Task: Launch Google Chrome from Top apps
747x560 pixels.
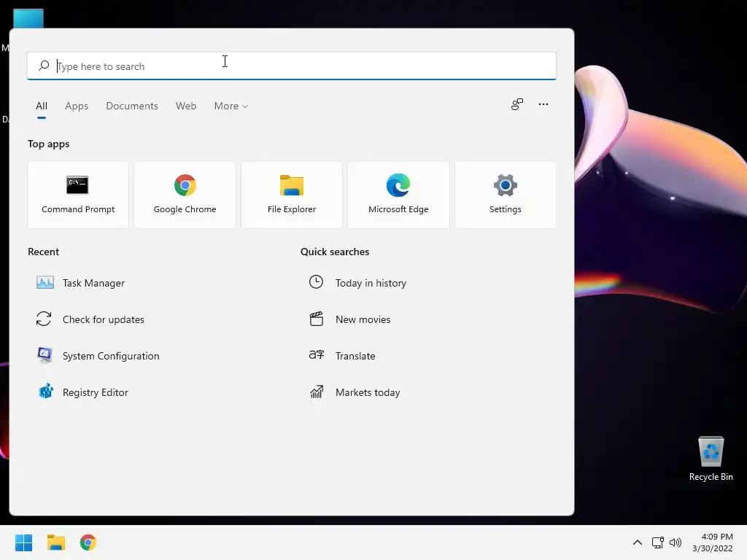Action: [x=185, y=195]
